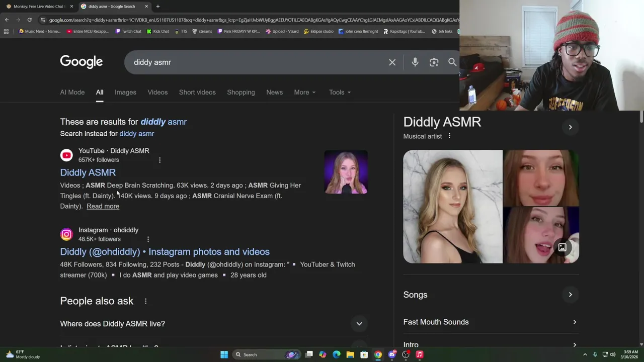Open Microsoft Edge from the taskbar
This screenshot has height=362, width=644.
pos(336,354)
